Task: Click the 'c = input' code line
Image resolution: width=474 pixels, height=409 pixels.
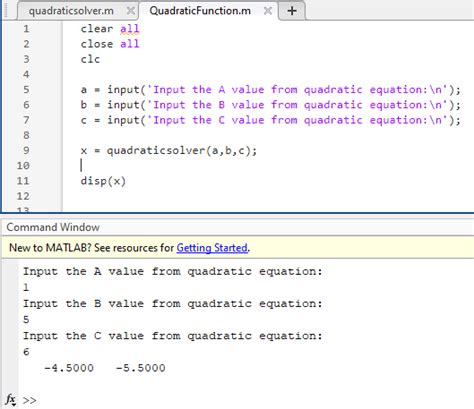Action: point(270,120)
